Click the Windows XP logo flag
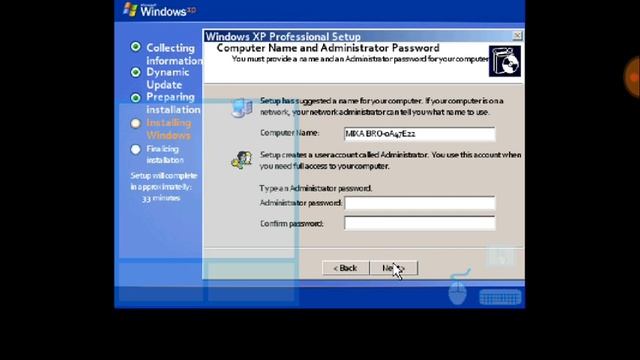The width and height of the screenshot is (640, 360). pos(130,9)
